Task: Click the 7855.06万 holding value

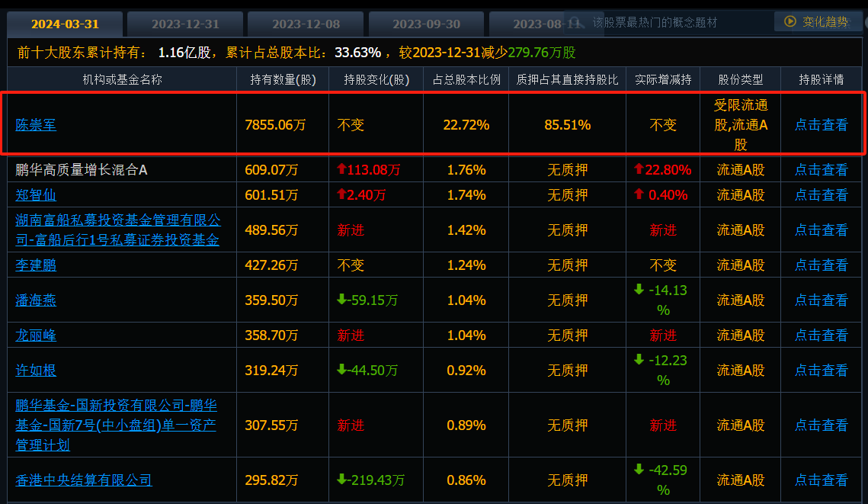Action: coord(275,124)
